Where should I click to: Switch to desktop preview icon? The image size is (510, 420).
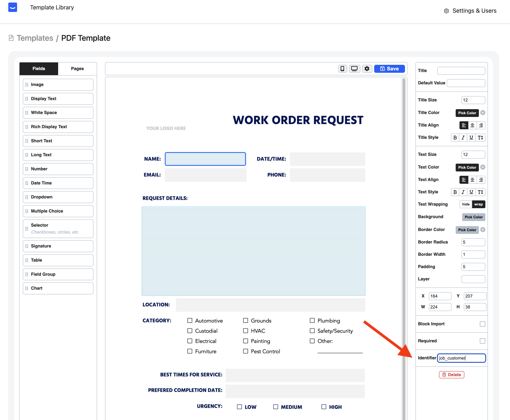[354, 69]
